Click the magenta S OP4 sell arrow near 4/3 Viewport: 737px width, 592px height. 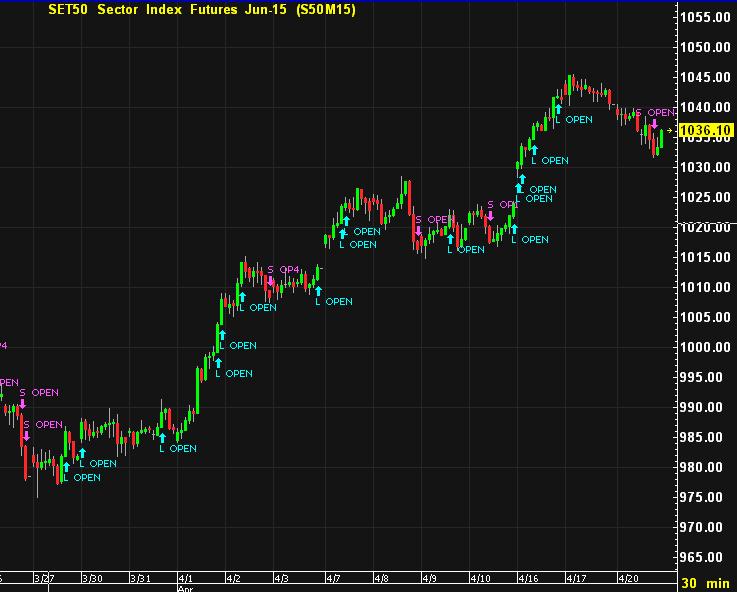(269, 281)
